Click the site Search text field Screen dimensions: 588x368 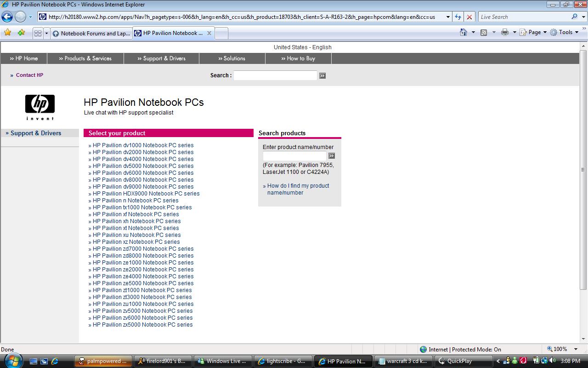pyautogui.click(x=275, y=75)
